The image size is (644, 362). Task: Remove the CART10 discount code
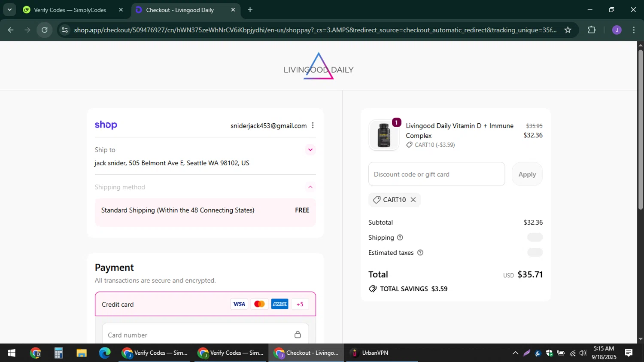[413, 200]
